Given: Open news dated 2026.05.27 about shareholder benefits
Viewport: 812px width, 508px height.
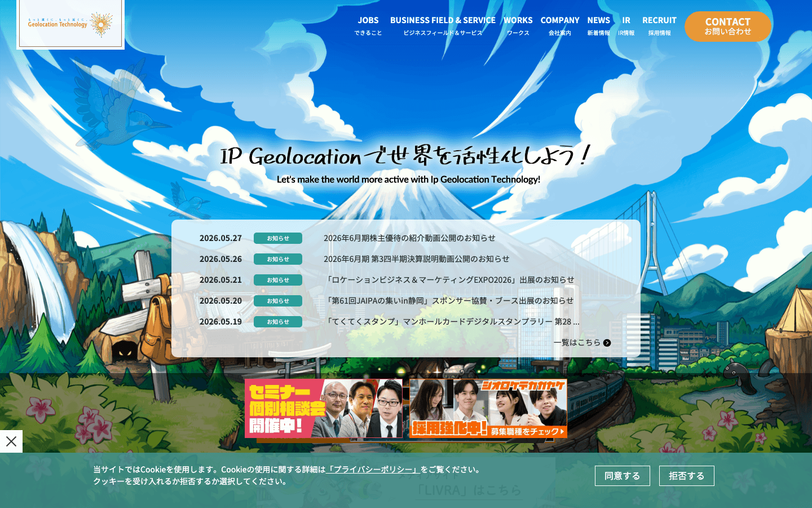Looking at the screenshot, I should [409, 238].
